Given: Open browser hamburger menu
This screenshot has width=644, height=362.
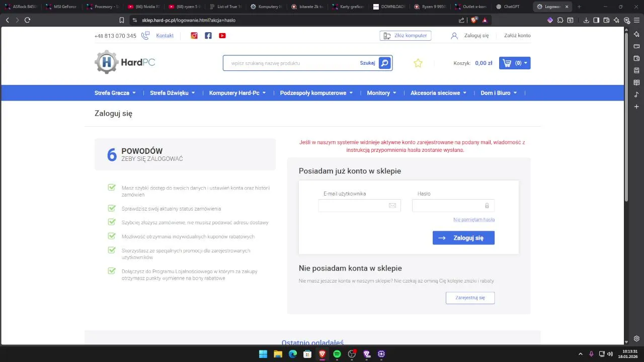Looking at the screenshot, I should [x=637, y=20].
